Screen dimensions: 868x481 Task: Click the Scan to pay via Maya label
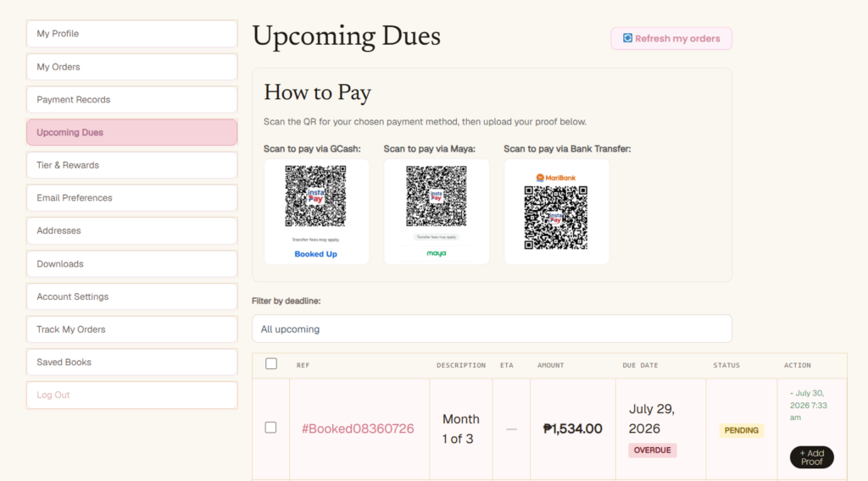click(x=430, y=149)
